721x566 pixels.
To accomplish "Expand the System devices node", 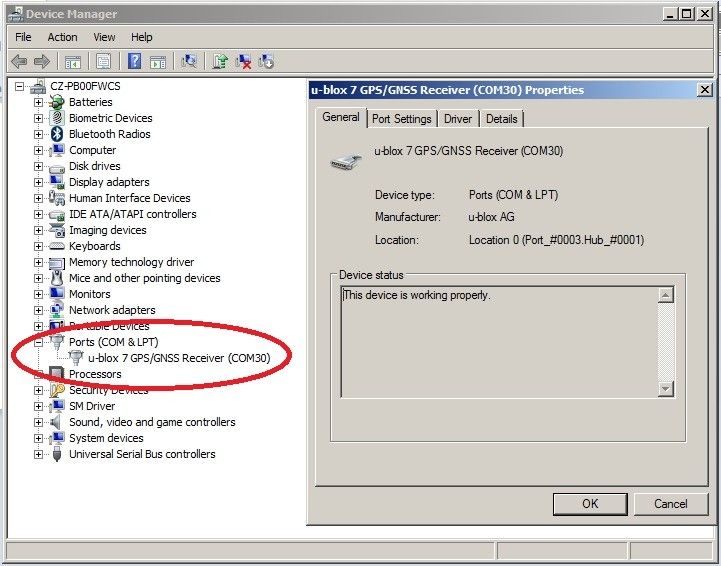I will point(39,439).
